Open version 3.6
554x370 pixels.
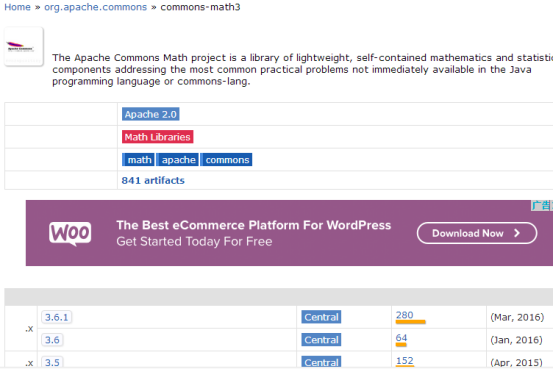click(52, 340)
